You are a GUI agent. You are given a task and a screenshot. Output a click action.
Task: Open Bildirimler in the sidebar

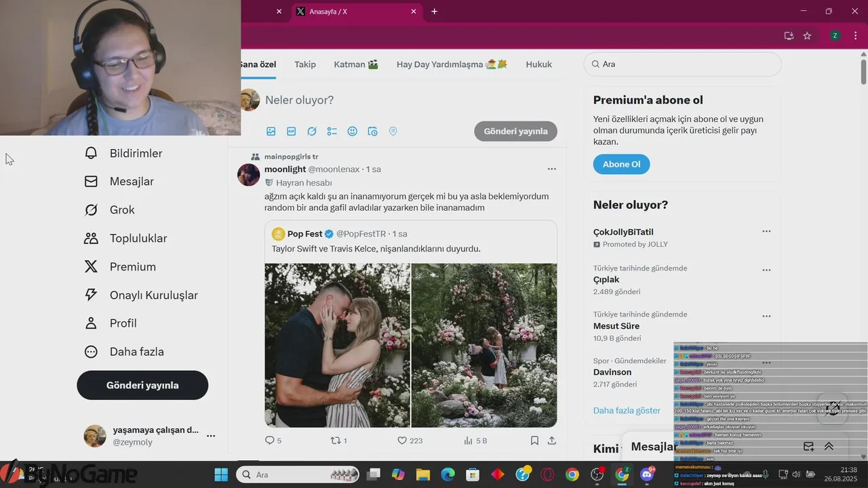pos(123,153)
